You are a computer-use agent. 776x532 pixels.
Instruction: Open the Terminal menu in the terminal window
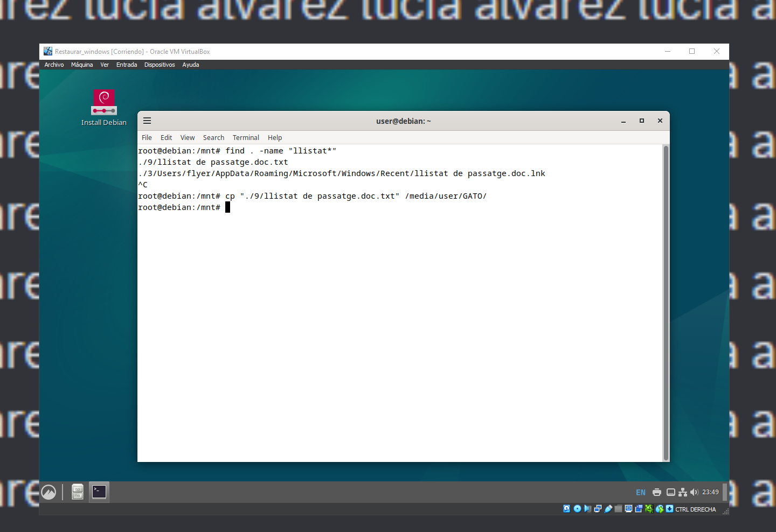[246, 137]
